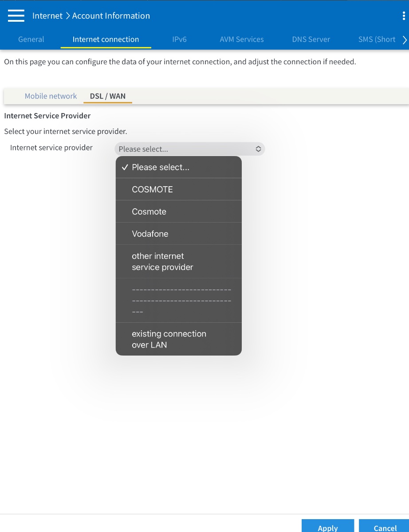Switch to the SMS (Short tab
This screenshot has width=409, height=532.
click(377, 39)
